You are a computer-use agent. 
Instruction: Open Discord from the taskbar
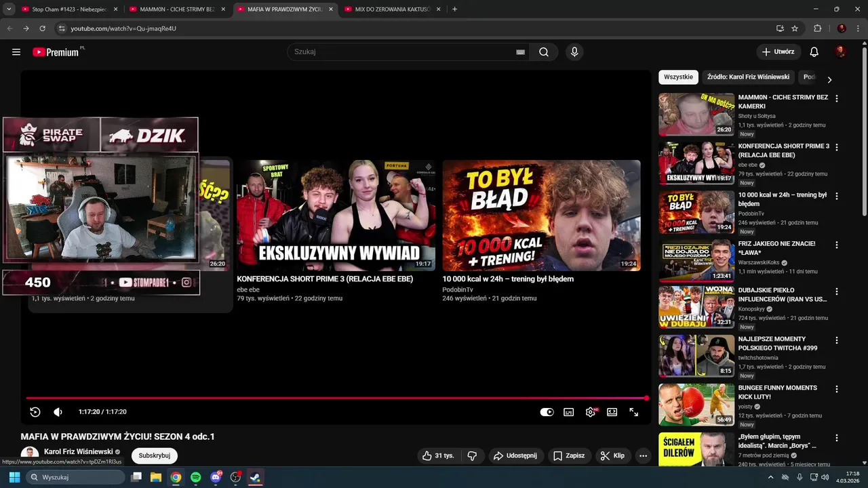point(216,477)
